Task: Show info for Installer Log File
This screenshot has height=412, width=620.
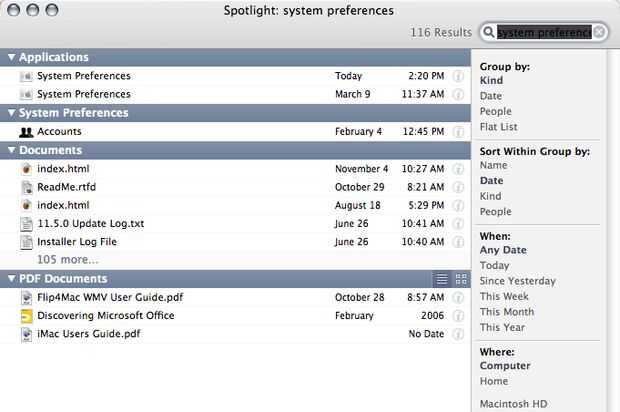Action: (x=459, y=242)
